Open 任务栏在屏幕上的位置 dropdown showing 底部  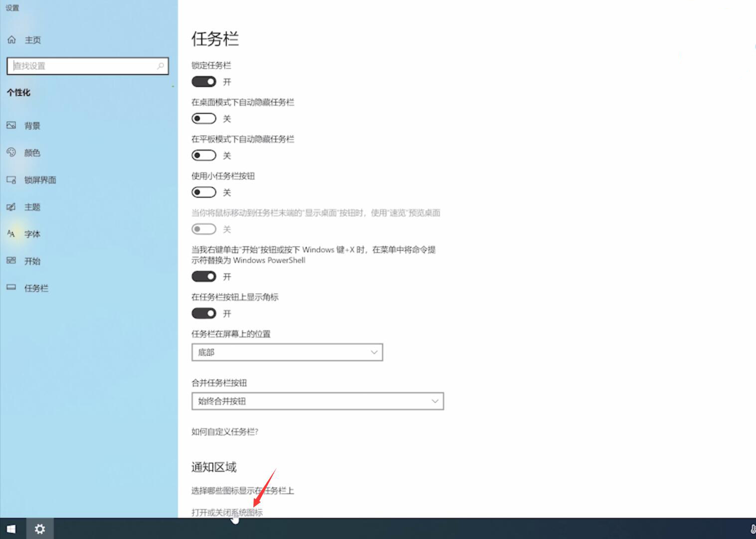tap(287, 352)
